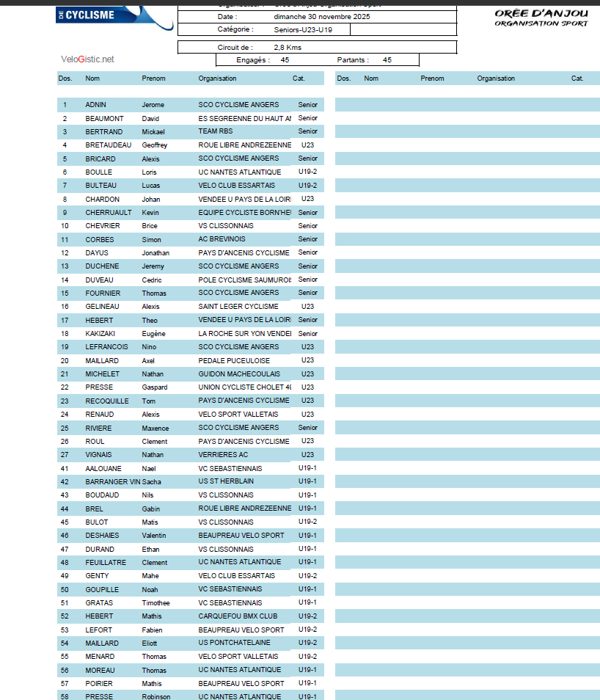Viewport: 600px width, 700px height.
Task: Click the first name Gaspard
Action: pyautogui.click(x=154, y=387)
